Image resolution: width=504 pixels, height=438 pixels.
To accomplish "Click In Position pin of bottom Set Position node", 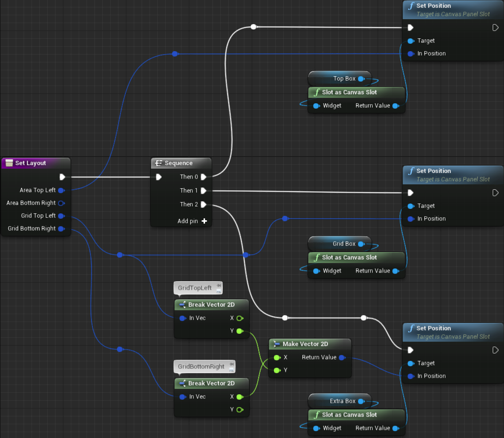I will coord(411,377).
